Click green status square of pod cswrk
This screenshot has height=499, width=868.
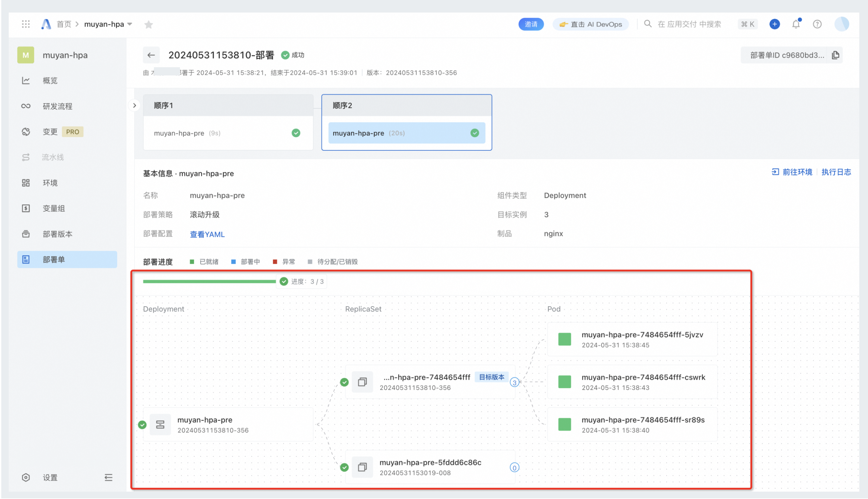pyautogui.click(x=564, y=382)
